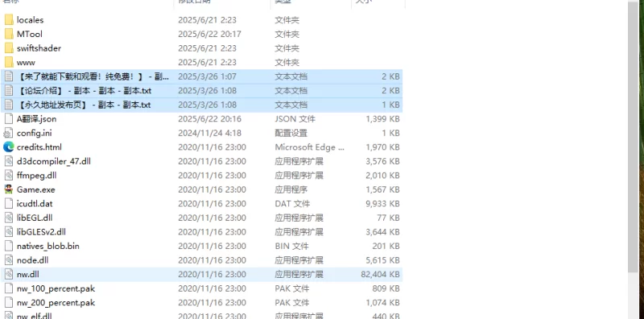Viewport: 644px width, 319px height.
Task: Click the size 5,615 KB of node.dll
Action: 382,260
